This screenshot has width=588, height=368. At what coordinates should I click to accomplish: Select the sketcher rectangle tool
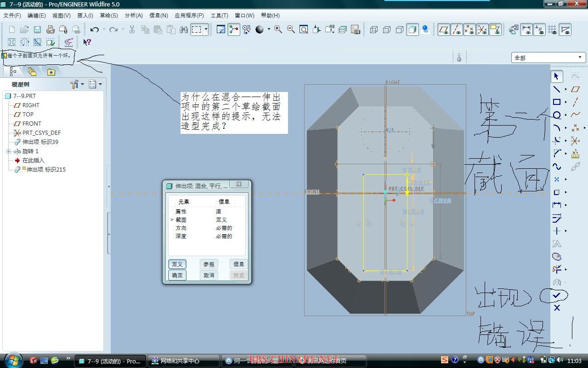557,102
